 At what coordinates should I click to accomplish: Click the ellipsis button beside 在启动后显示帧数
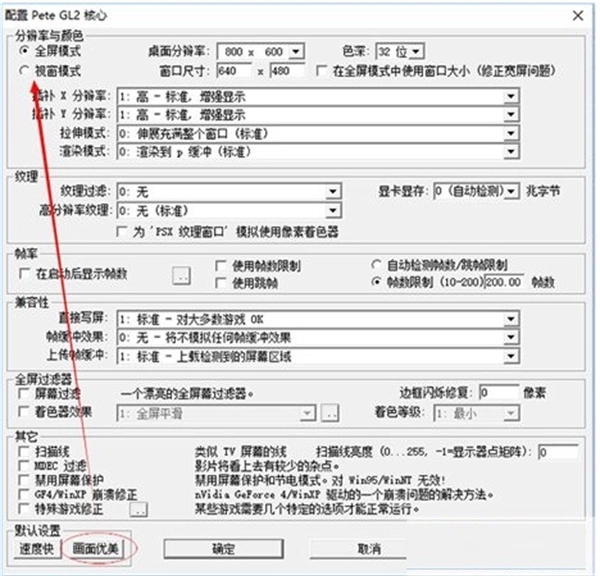182,273
